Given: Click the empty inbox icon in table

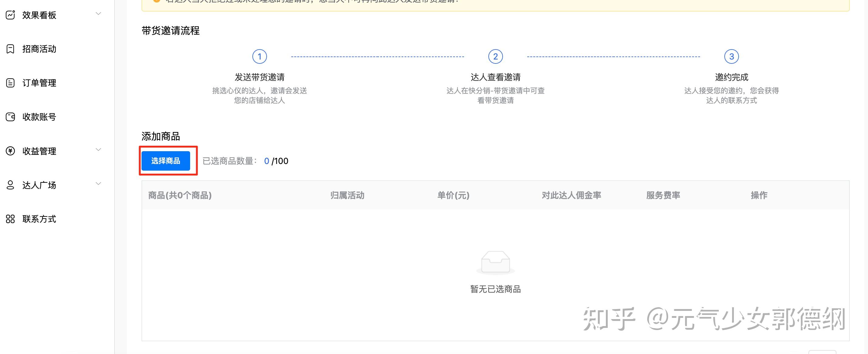Looking at the screenshot, I should coord(495,262).
